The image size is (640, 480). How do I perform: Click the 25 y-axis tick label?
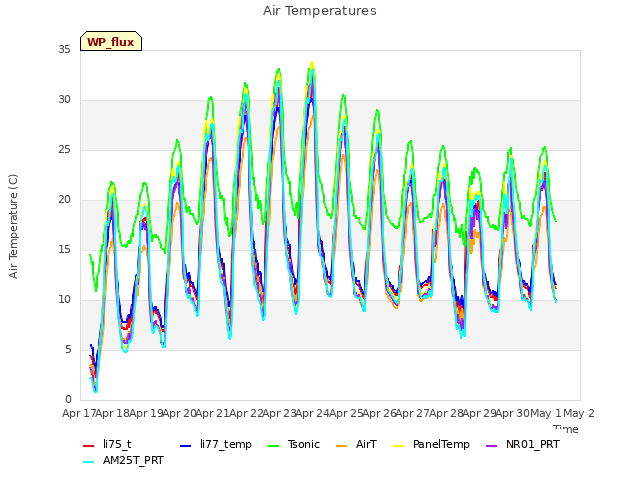tap(64, 150)
